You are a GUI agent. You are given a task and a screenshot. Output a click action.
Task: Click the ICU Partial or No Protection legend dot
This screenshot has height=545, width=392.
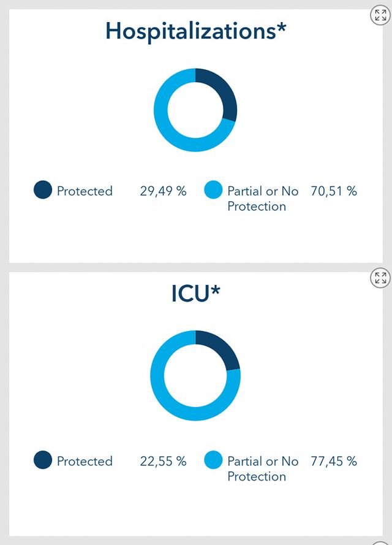(x=213, y=460)
